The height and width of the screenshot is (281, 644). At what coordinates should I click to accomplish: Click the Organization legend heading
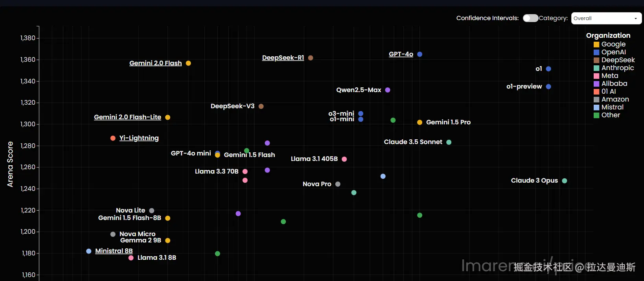click(x=608, y=35)
